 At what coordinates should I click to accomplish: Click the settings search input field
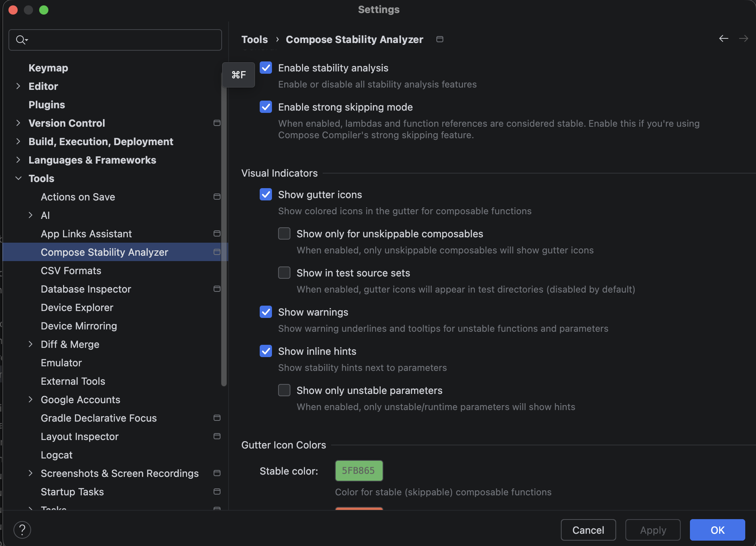(x=115, y=40)
